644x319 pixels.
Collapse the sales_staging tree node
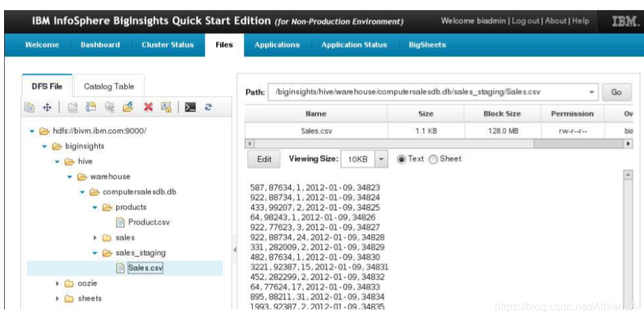pyautogui.click(x=95, y=253)
